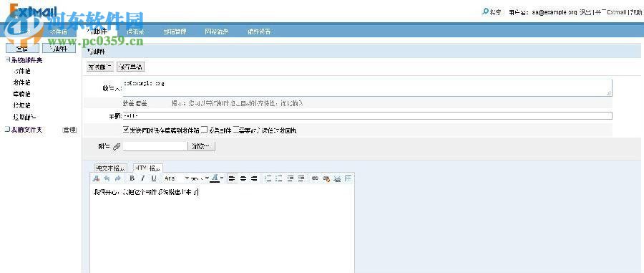Apply Underline formatting in editor
The height and width of the screenshot is (273, 644).
pyautogui.click(x=154, y=178)
